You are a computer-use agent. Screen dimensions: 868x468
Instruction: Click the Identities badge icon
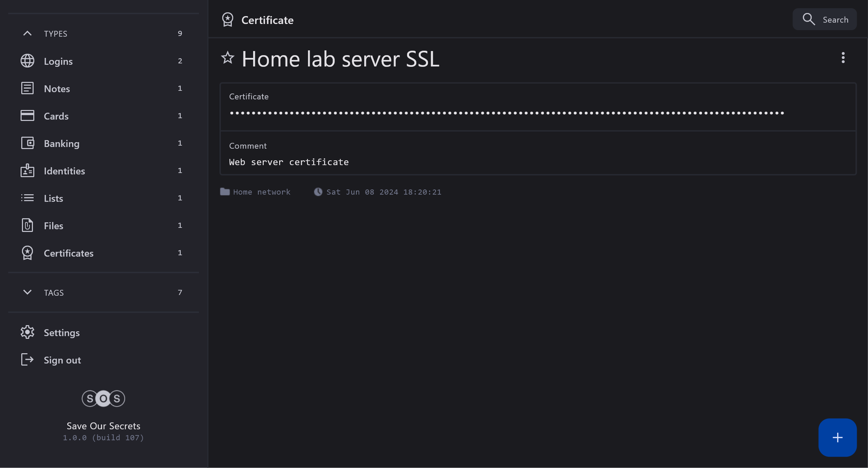coord(27,171)
